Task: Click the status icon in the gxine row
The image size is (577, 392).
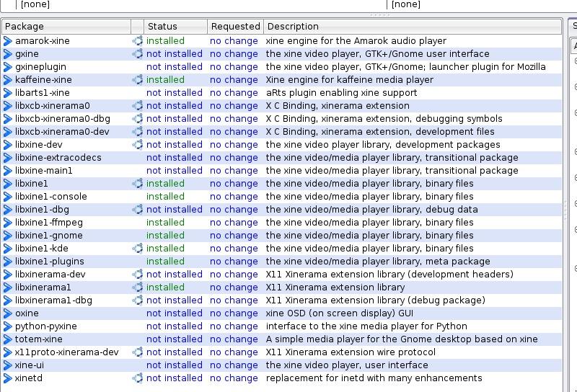Action: [x=137, y=54]
